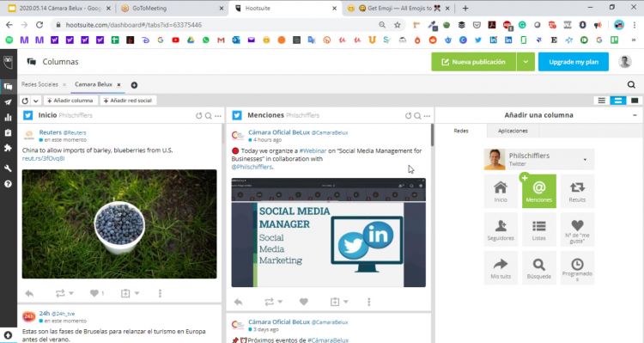Switch to Get Emoji browser tab
This screenshot has height=343, width=644.
tap(398, 9)
